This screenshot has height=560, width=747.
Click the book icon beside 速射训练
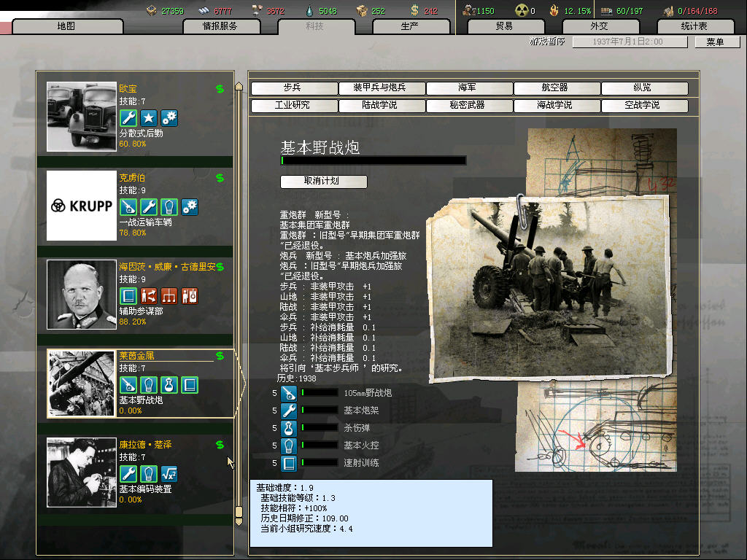[x=288, y=463]
